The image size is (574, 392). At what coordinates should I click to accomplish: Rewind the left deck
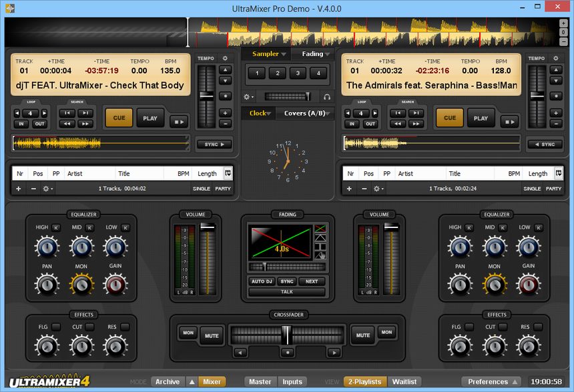coord(67,124)
